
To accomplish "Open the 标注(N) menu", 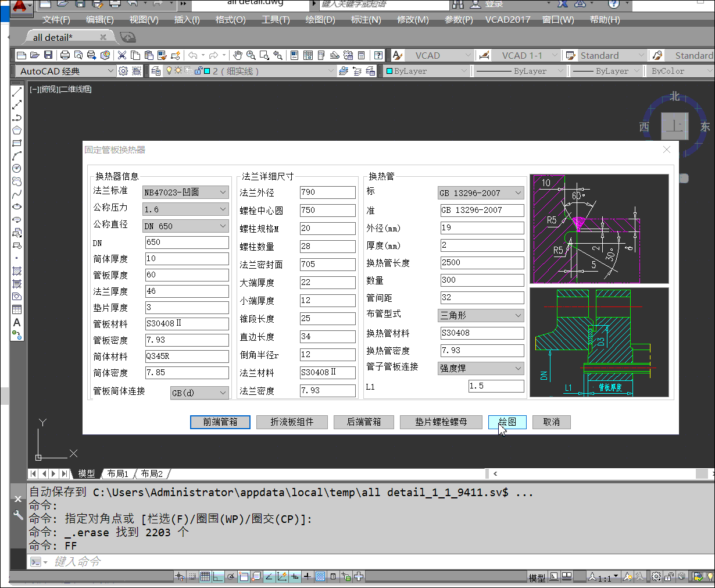I will [366, 19].
